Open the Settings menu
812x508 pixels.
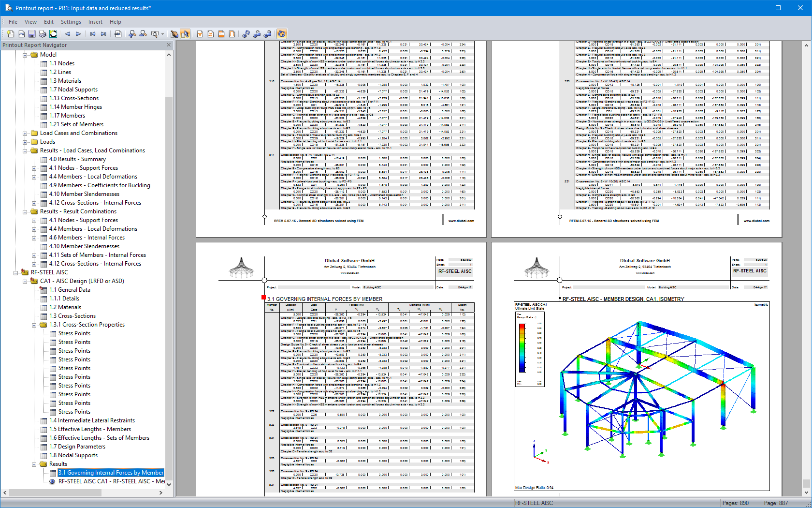coord(71,22)
